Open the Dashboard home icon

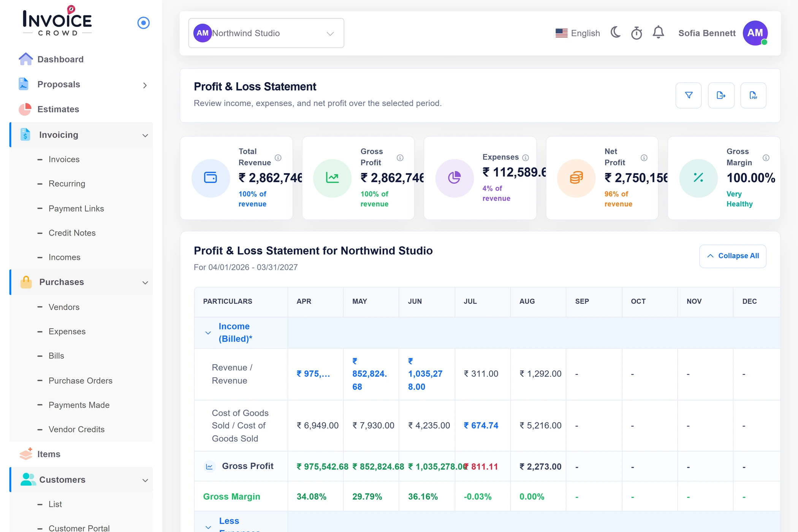pyautogui.click(x=25, y=59)
